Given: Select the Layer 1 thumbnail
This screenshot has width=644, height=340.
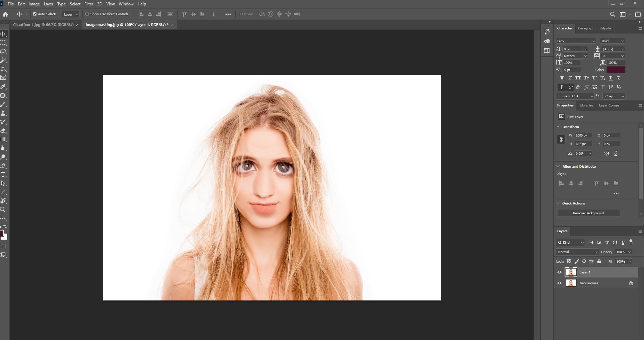Looking at the screenshot, I should click(571, 272).
